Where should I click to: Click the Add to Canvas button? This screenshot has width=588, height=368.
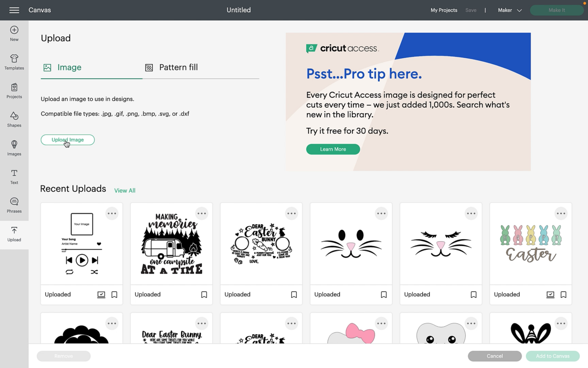pos(553,356)
